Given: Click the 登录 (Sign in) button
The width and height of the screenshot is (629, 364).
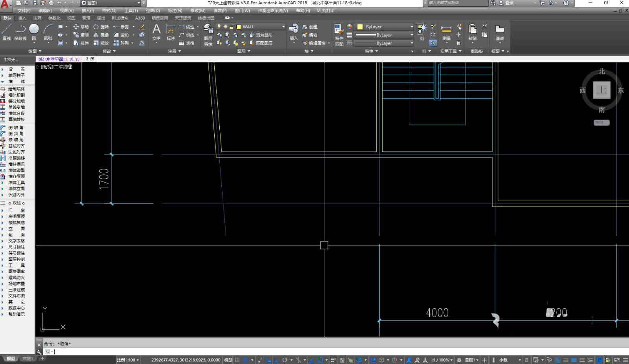Looking at the screenshot, I should (506, 3).
